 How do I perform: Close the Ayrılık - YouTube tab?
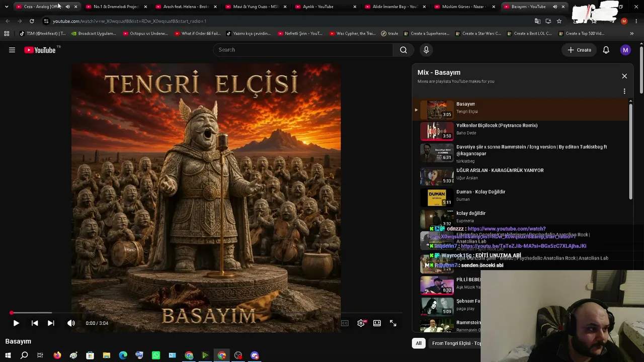(x=355, y=7)
